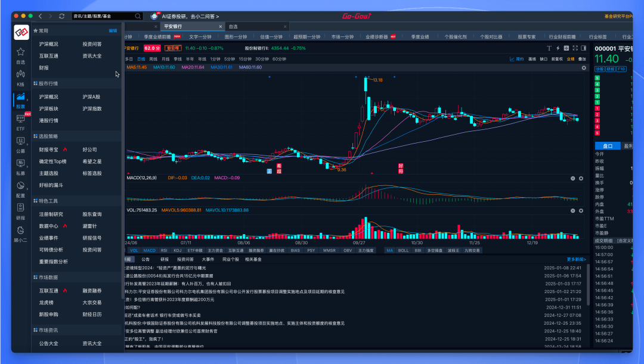The image size is (644, 364).
Task: Click the F10 button under price
Action: coord(621,69)
